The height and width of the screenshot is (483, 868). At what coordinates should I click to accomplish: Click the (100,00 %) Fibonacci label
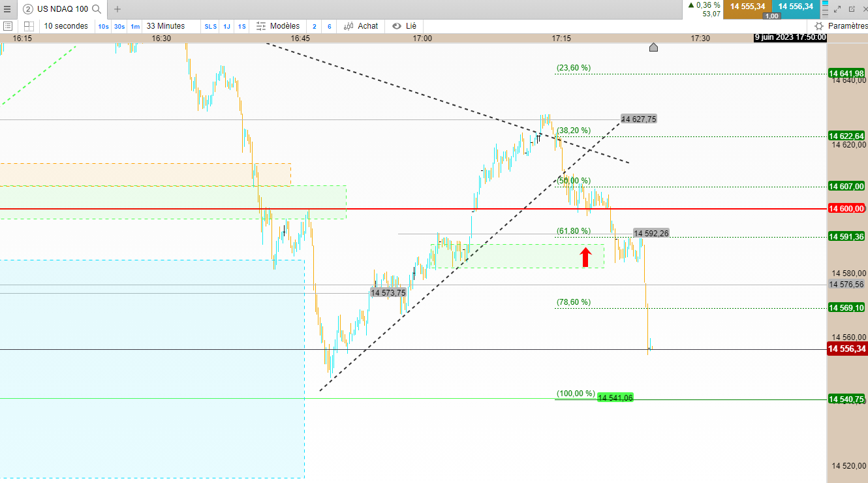(x=576, y=394)
